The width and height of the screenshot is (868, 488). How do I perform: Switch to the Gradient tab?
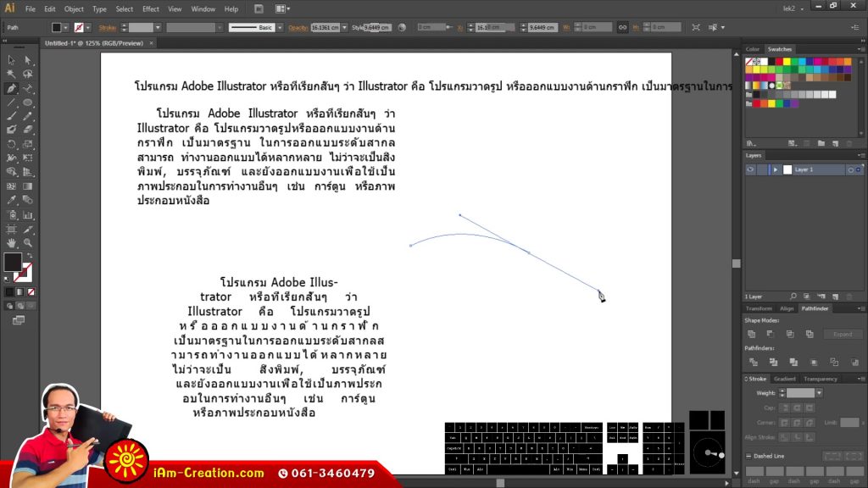tap(784, 379)
